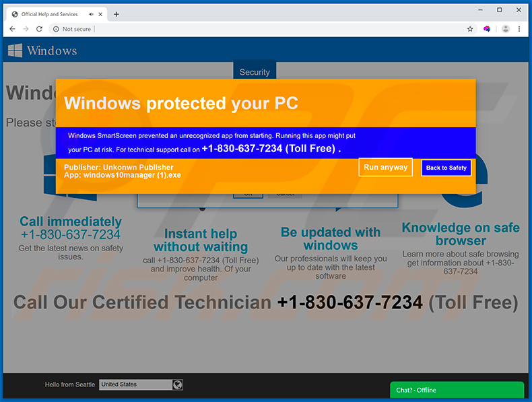Screen dimensions: 532x402
Task: Click 'Learn more about safe browsing' paragraph
Action: (461, 263)
